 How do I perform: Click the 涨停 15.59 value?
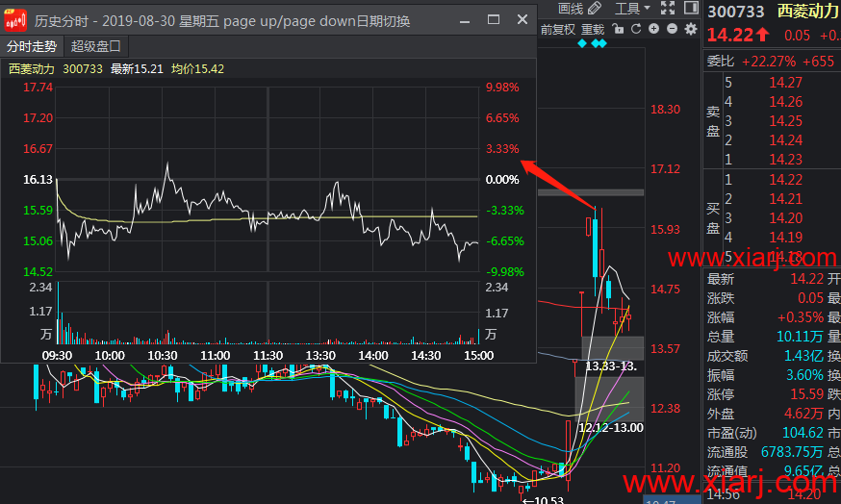coord(806,394)
